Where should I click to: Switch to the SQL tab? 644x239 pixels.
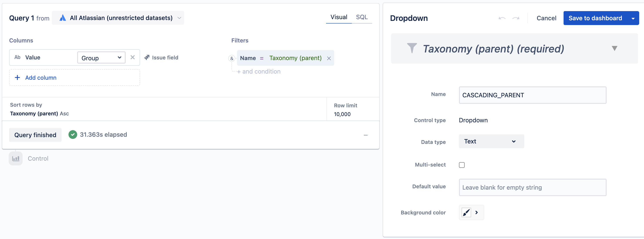click(x=362, y=17)
